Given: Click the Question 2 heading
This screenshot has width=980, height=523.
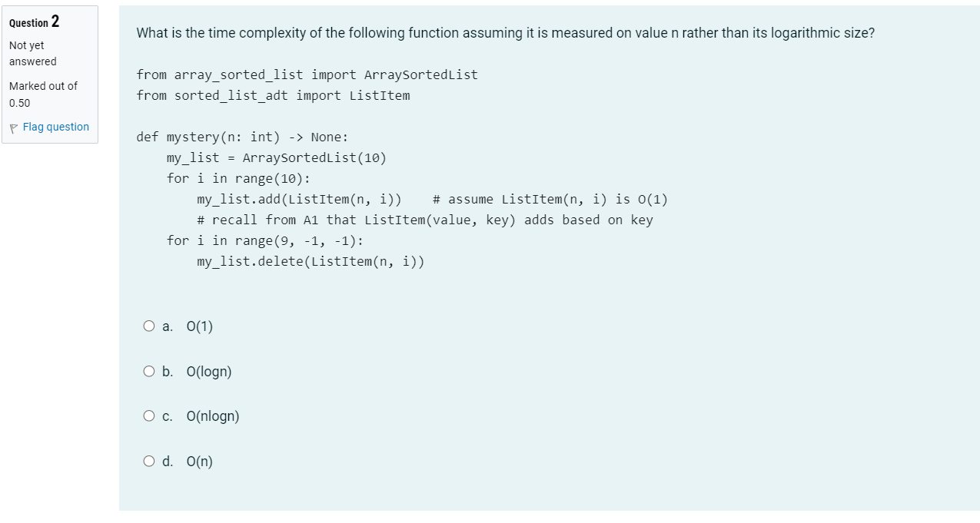Looking at the screenshot, I should coord(32,22).
